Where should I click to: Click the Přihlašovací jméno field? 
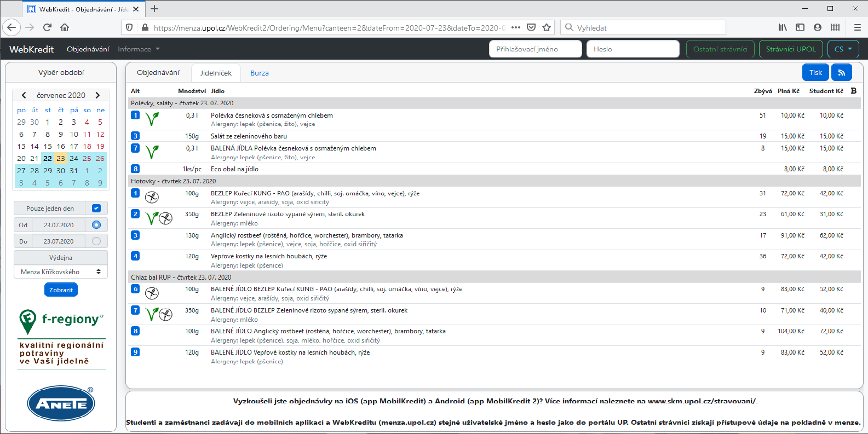coord(536,49)
